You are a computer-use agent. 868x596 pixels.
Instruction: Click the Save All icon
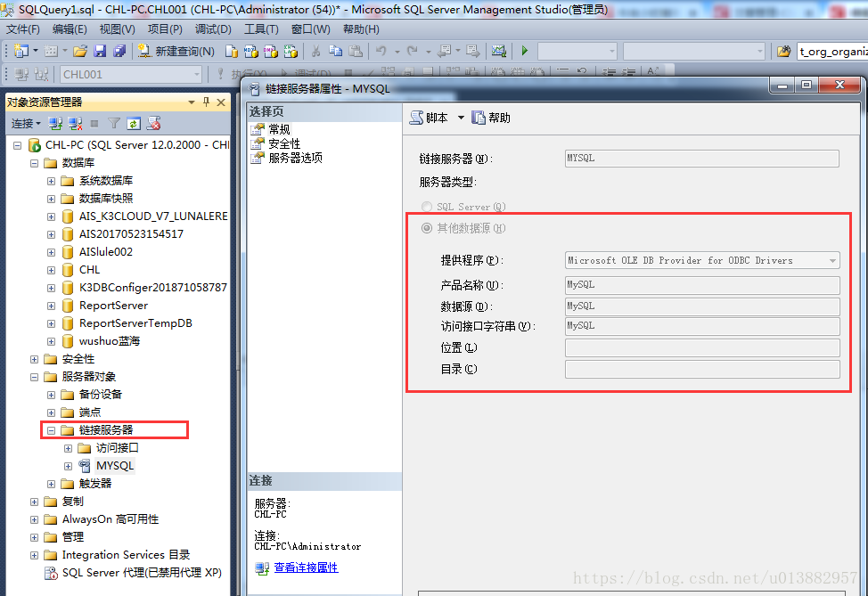point(119,52)
